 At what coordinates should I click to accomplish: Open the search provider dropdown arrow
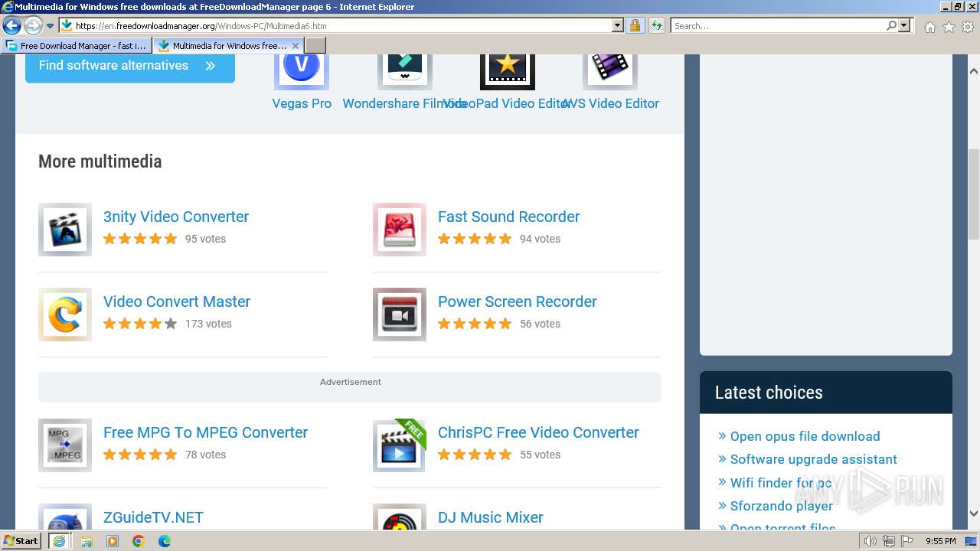[904, 26]
